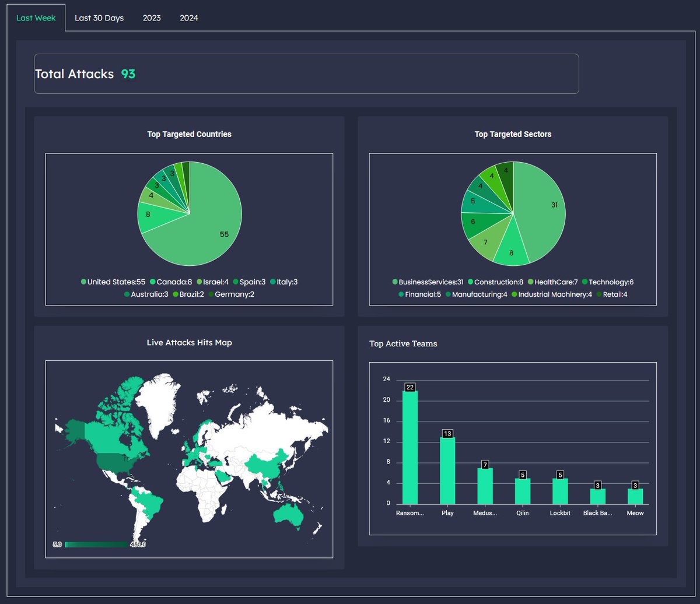The height and width of the screenshot is (604, 700).
Task: Toggle Spain:3 legend entry
Action: tap(249, 282)
